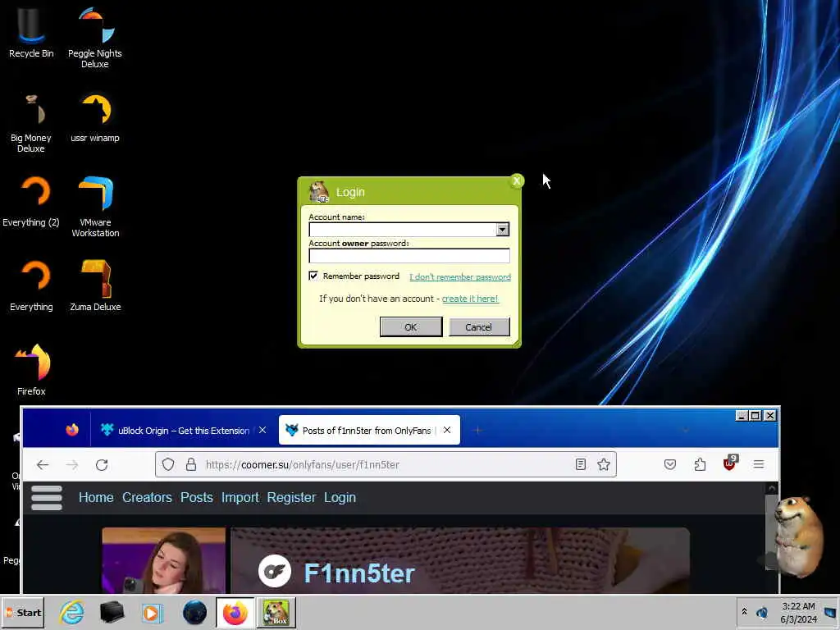The image size is (840, 630).
Task: Open the site sidebar hamburger menu
Action: 47,498
